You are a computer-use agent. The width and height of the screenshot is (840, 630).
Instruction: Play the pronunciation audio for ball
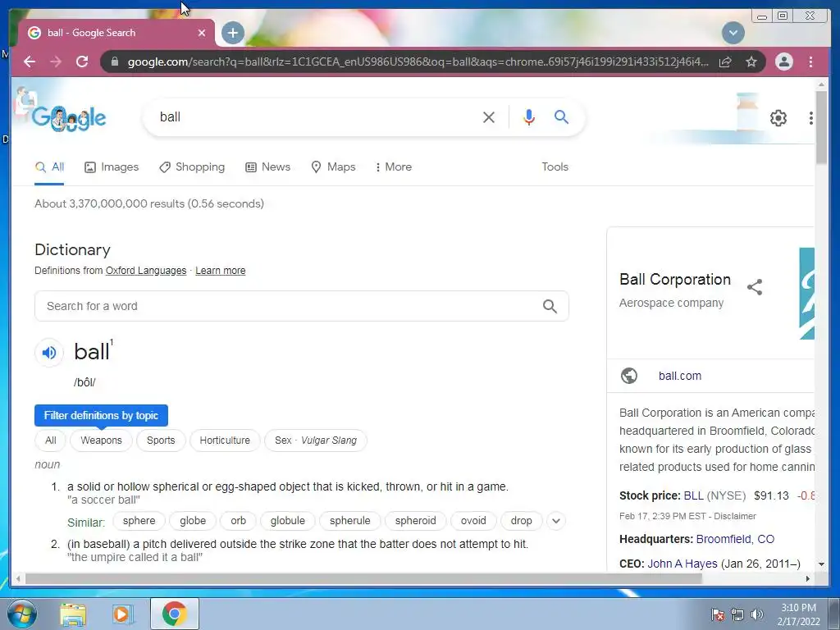click(x=49, y=353)
